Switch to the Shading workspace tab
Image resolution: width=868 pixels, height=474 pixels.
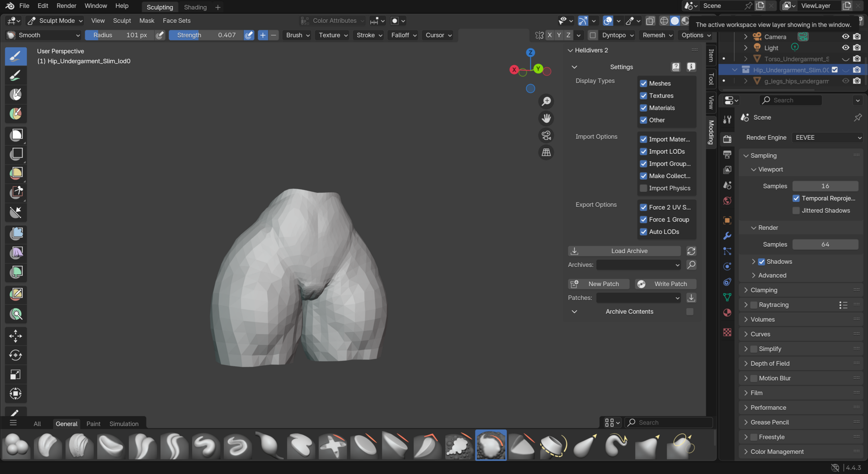click(195, 7)
